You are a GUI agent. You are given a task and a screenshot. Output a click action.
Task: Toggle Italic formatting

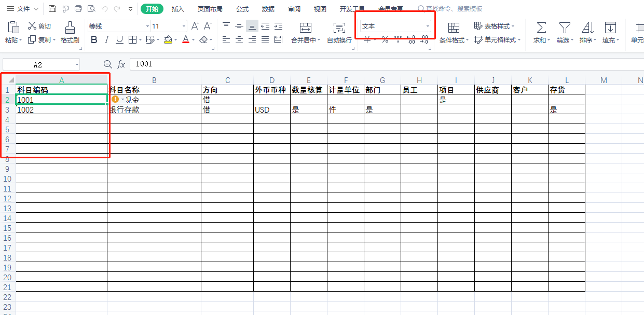(x=107, y=39)
